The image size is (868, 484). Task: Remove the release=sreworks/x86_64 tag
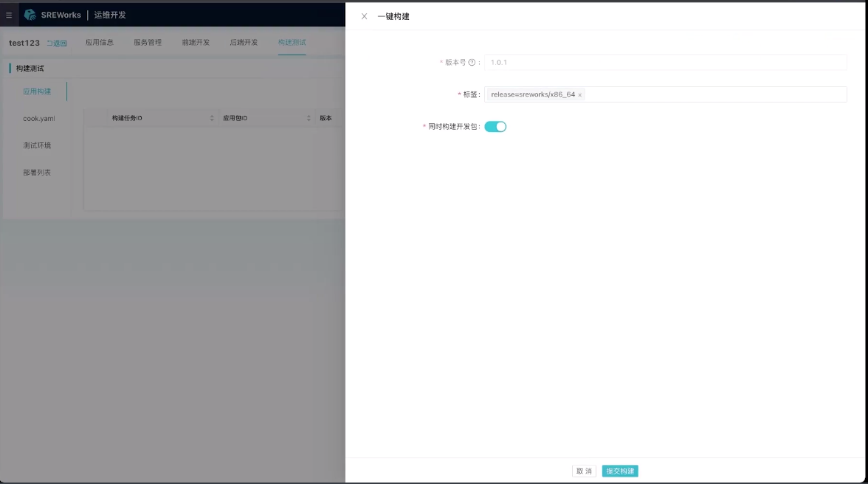(x=580, y=95)
